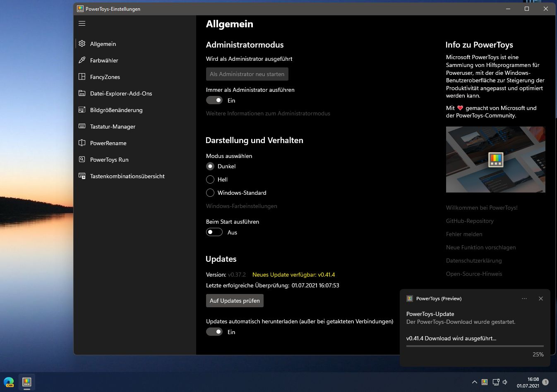The height and width of the screenshot is (392, 557).
Task: Click the PowerRename icon in sidebar
Action: pyautogui.click(x=82, y=143)
